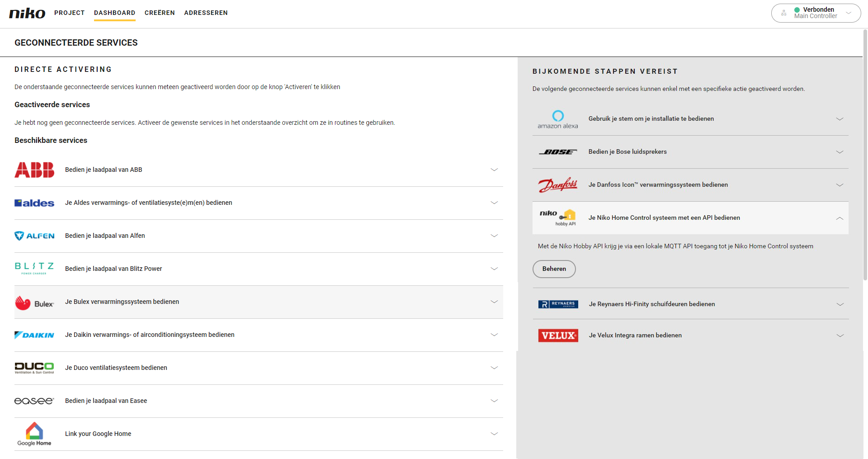The height and width of the screenshot is (459, 868).
Task: Click the Bose logo
Action: (558, 152)
